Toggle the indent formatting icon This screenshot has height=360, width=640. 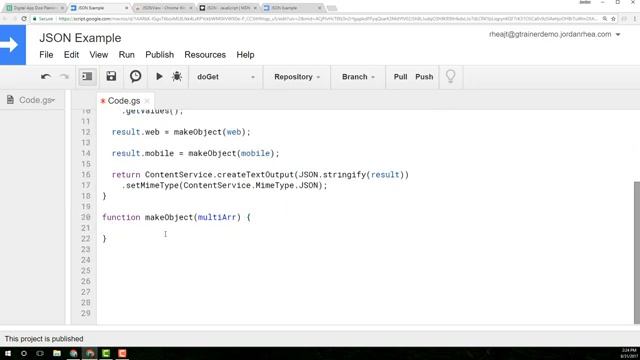click(87, 77)
